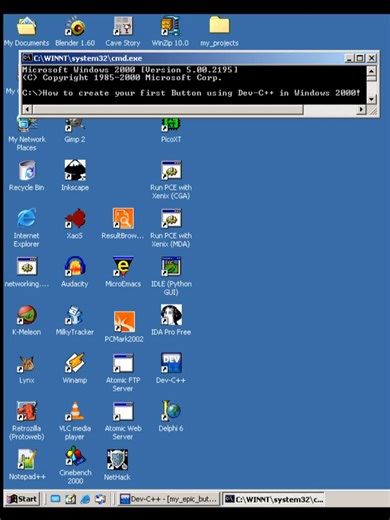Viewport: 390px width, 520px height.
Task: Open the My Documents desktop icon
Action: pos(27,32)
